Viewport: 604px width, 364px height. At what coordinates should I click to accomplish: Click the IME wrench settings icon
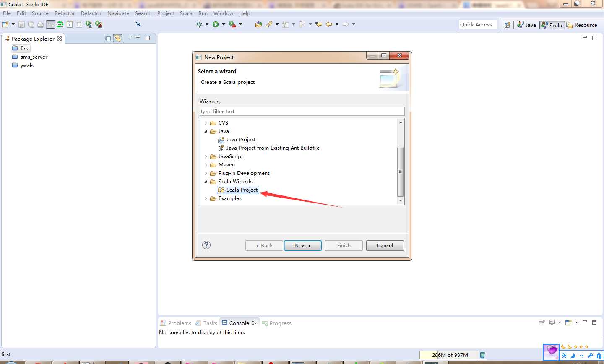pyautogui.click(x=590, y=356)
